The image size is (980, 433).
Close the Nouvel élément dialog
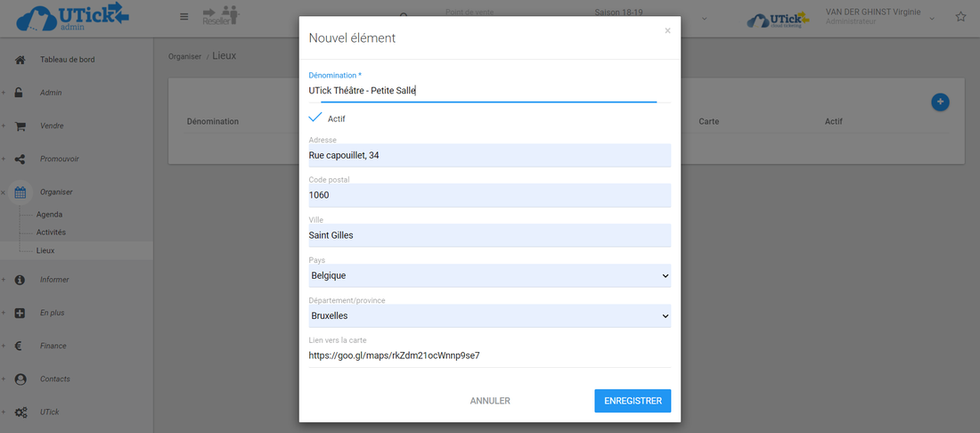coord(667,30)
